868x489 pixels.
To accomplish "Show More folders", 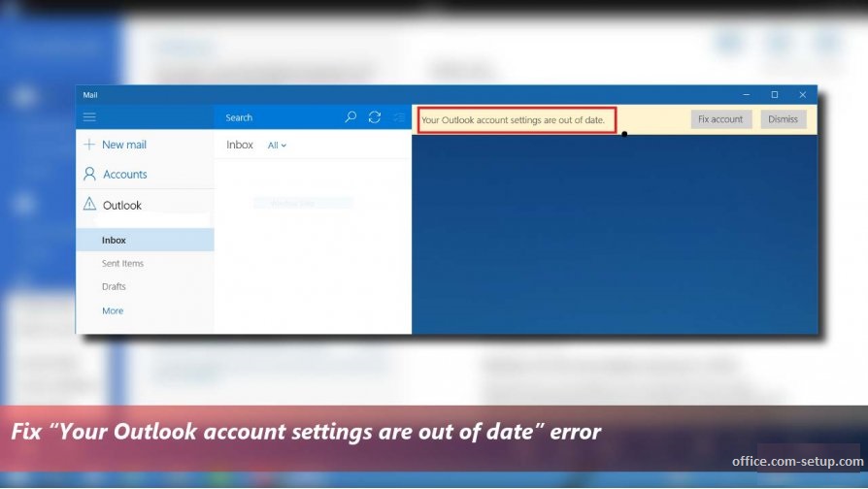I will pyautogui.click(x=113, y=310).
